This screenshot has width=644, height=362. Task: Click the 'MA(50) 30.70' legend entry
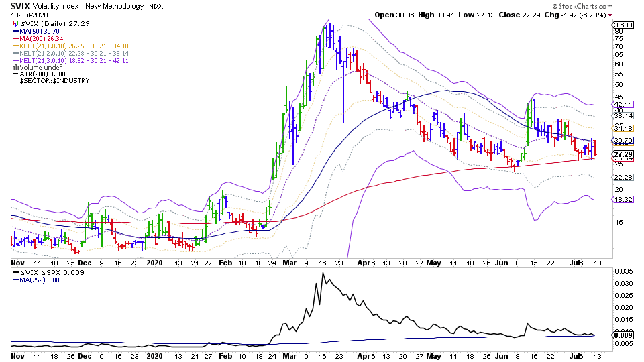(40, 32)
